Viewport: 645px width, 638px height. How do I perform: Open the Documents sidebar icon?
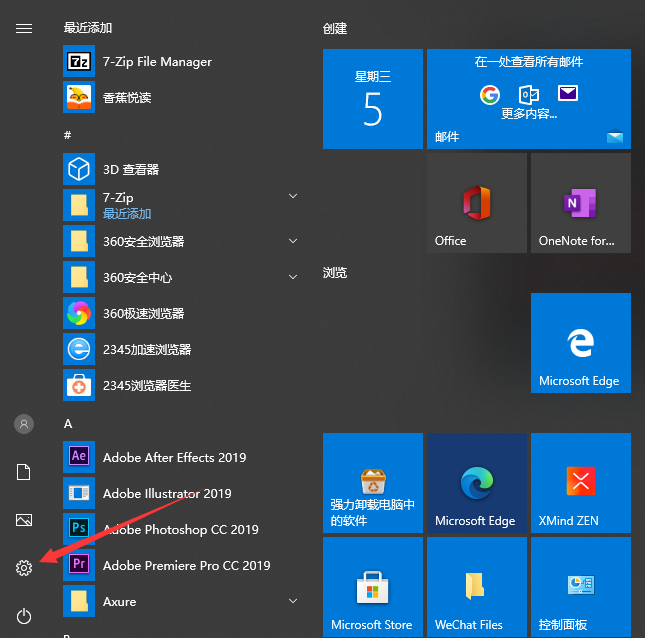(x=24, y=472)
